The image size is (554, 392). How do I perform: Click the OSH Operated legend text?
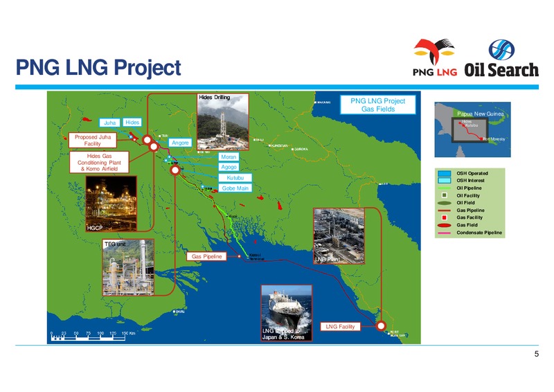[x=472, y=173]
